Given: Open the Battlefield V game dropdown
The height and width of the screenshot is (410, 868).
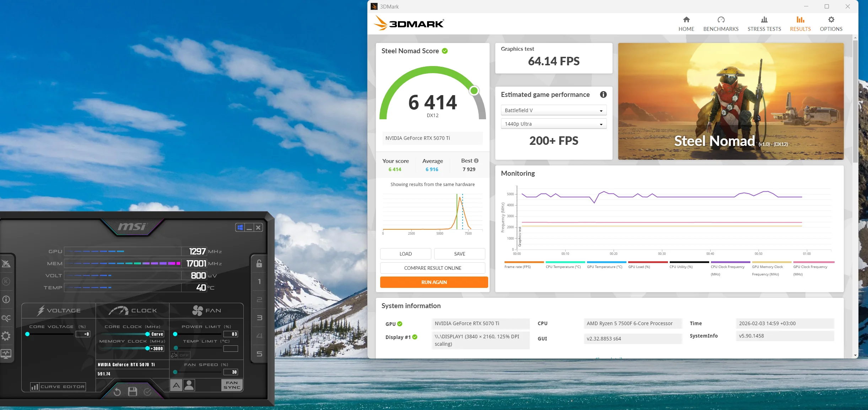Looking at the screenshot, I should point(553,110).
